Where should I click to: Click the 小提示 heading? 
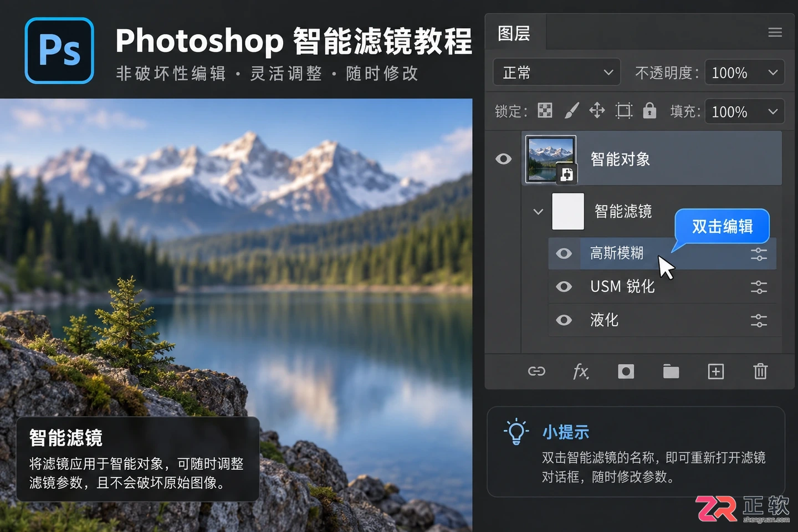566,432
